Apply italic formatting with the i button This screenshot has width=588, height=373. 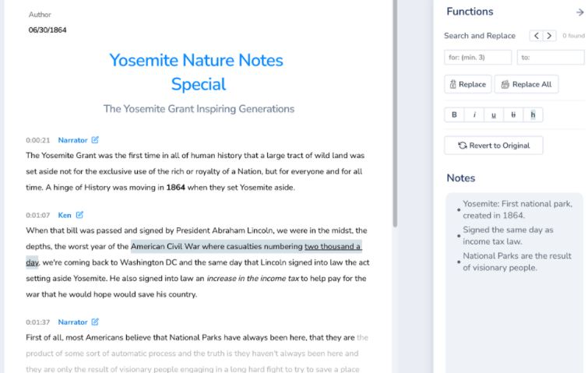pos(474,114)
